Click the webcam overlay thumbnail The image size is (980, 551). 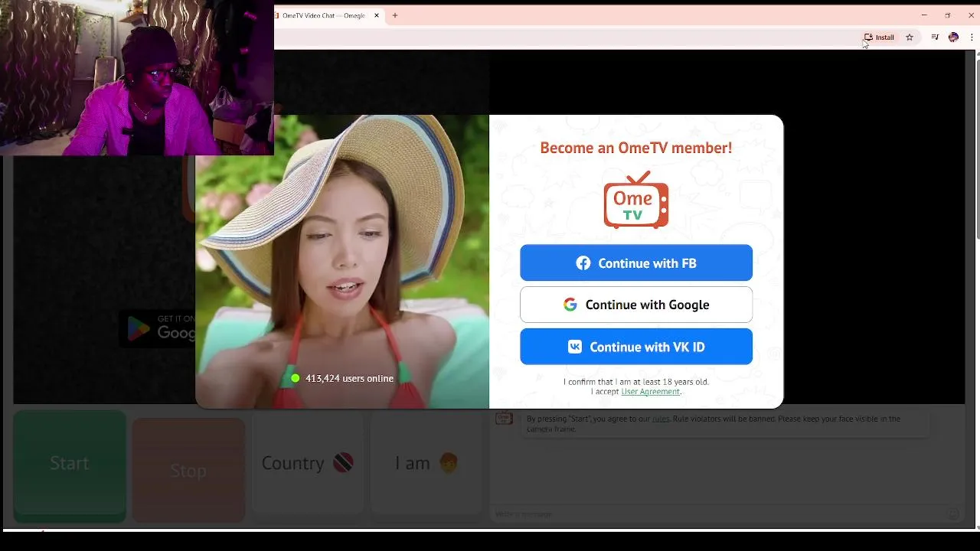point(137,77)
